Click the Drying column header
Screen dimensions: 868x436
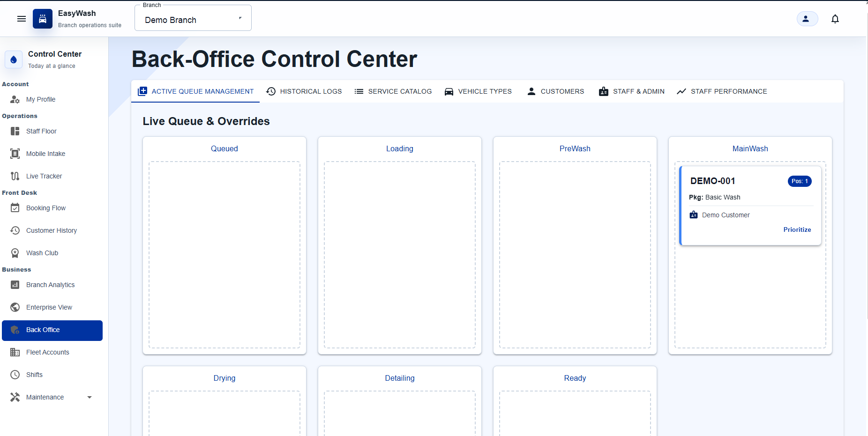pyautogui.click(x=224, y=378)
